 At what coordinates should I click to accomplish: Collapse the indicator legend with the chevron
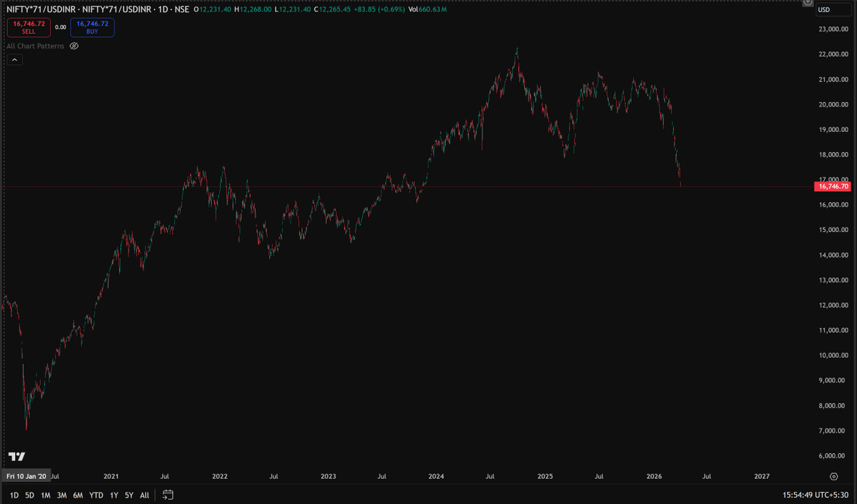click(x=14, y=61)
